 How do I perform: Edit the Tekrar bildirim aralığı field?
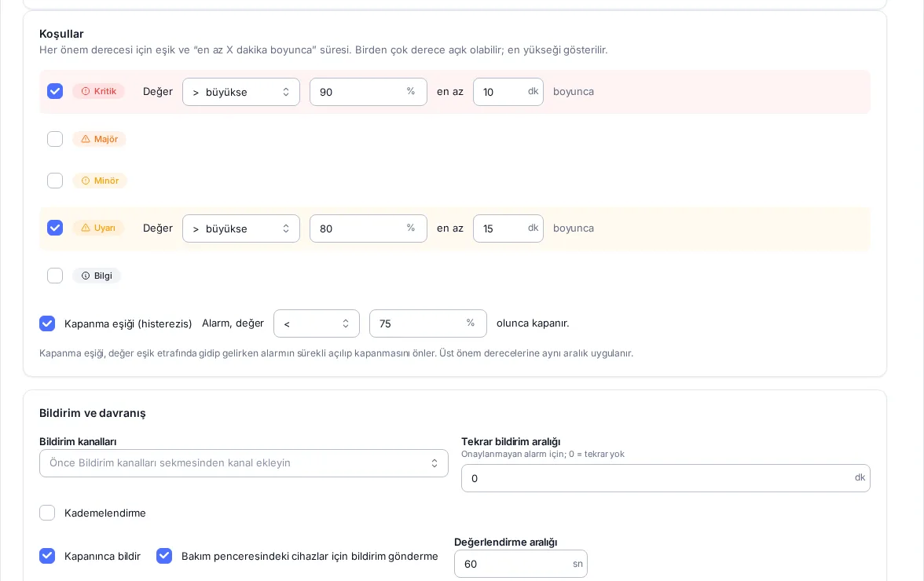coord(666,478)
